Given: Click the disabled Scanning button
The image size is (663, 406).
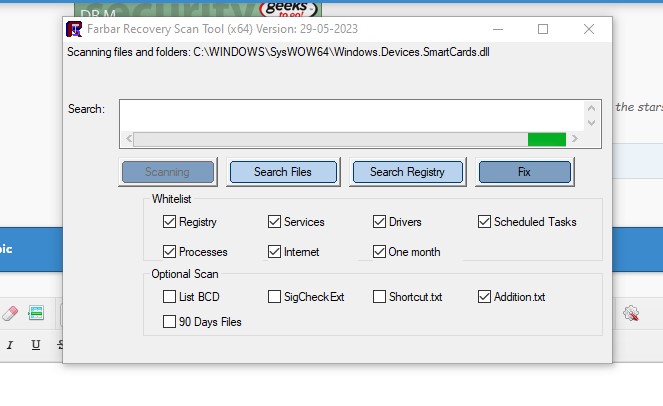Looking at the screenshot, I should click(x=168, y=172).
